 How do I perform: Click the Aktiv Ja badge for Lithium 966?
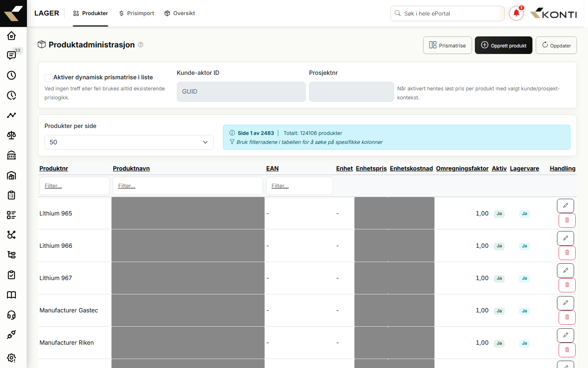pyautogui.click(x=499, y=246)
